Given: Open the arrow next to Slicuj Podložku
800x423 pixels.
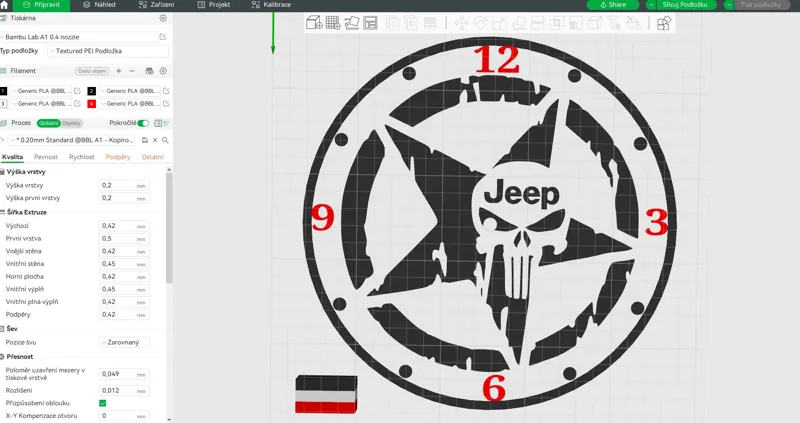Looking at the screenshot, I should [651, 5].
